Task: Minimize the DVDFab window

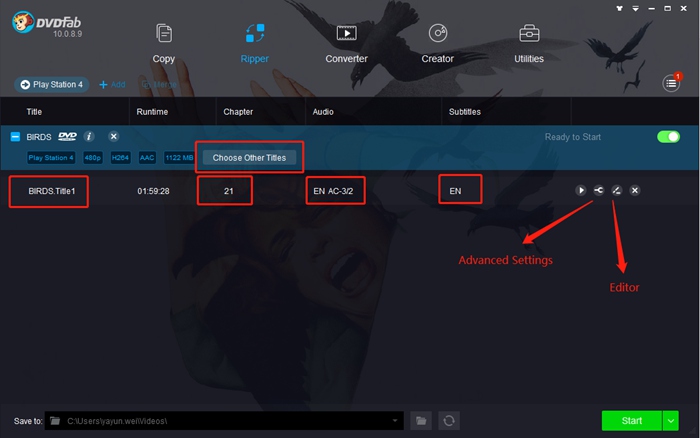Action: 651,8
